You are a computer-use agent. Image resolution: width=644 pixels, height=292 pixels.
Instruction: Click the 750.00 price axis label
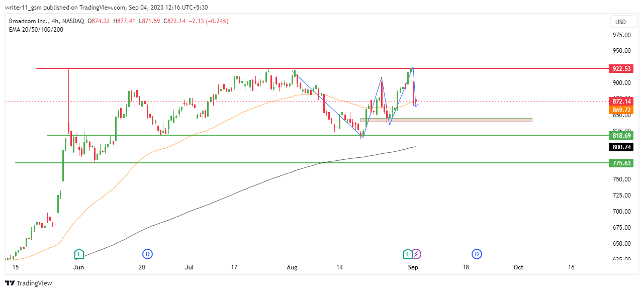point(621,179)
